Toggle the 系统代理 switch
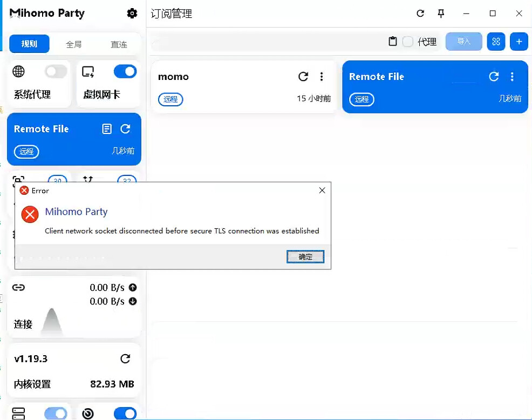Screen dimensions: 532x420 coord(56,71)
